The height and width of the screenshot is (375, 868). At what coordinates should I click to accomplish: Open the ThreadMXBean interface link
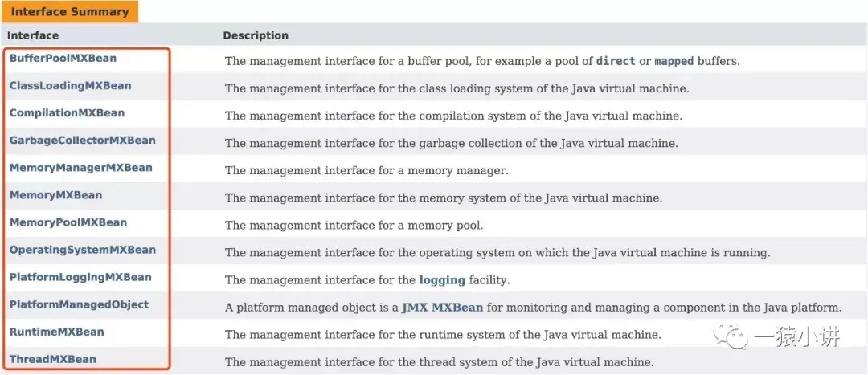coord(52,359)
